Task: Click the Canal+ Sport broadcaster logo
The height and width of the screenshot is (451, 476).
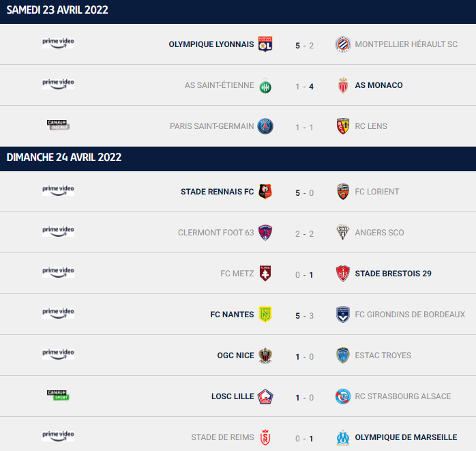Action: coord(58,395)
